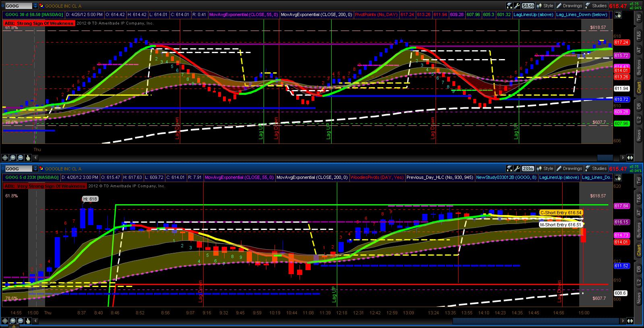Viewport: 644px width, 328px height.
Task: Click lower chart horizontal scrollbar thumb
Action: pos(536,321)
